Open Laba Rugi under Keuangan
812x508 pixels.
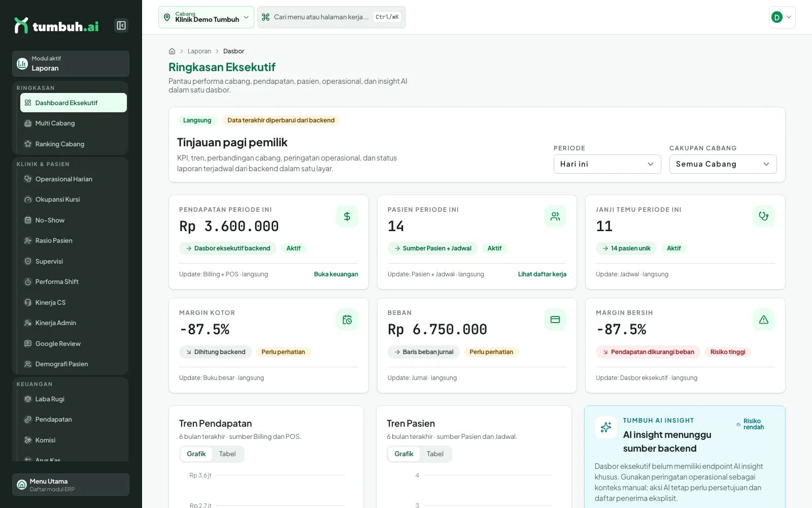point(74,399)
